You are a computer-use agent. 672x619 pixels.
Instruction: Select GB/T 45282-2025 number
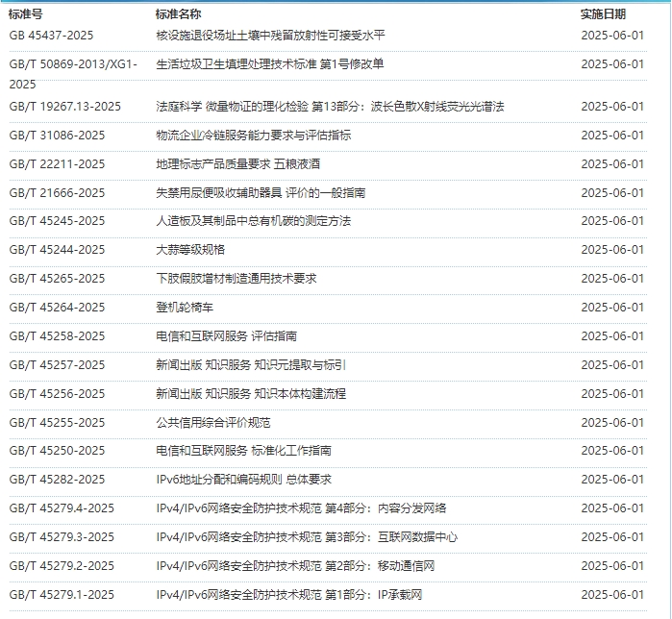point(57,479)
